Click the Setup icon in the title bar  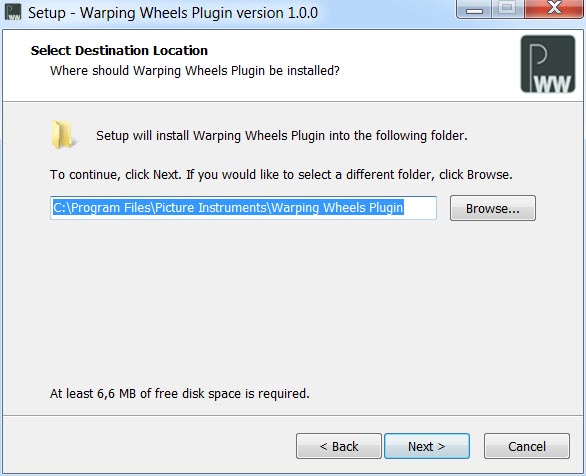(x=13, y=12)
